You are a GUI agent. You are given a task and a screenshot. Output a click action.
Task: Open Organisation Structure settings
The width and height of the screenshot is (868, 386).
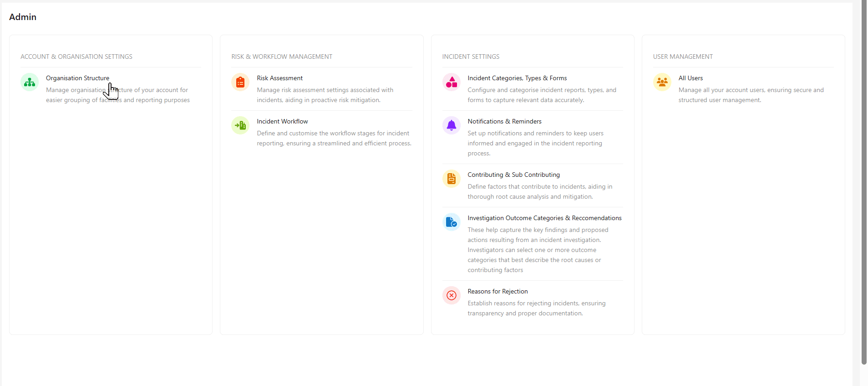[x=77, y=78]
